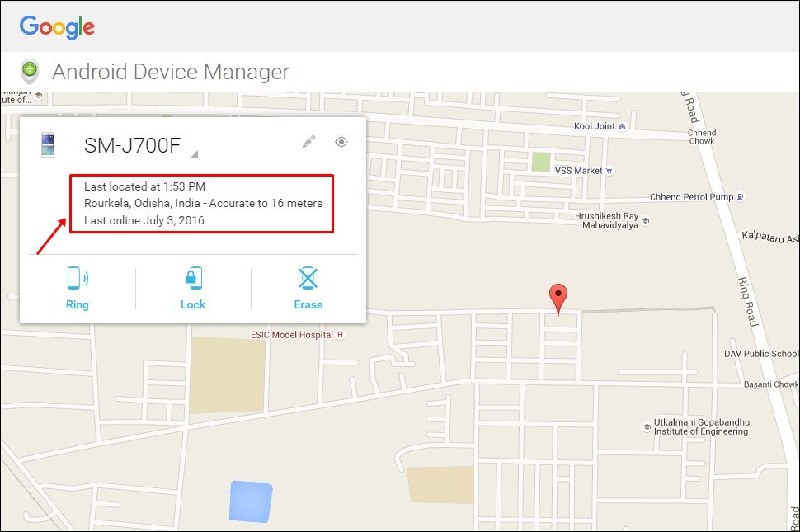Click 'Last located at 1:53 PM' text
Image resolution: width=800 pixels, height=532 pixels.
tap(144, 186)
